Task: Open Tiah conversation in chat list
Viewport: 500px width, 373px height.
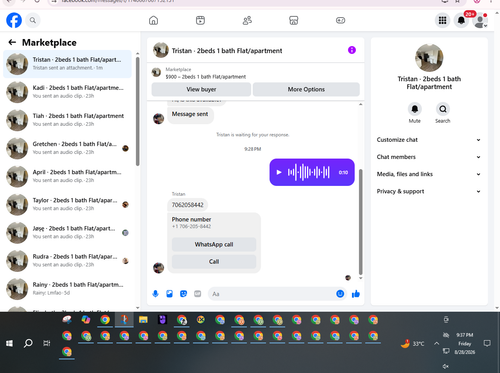Action: [x=67, y=120]
